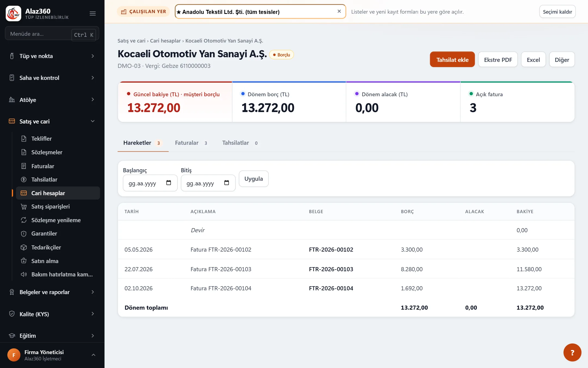
Task: Open the help question mark button
Action: (x=572, y=352)
